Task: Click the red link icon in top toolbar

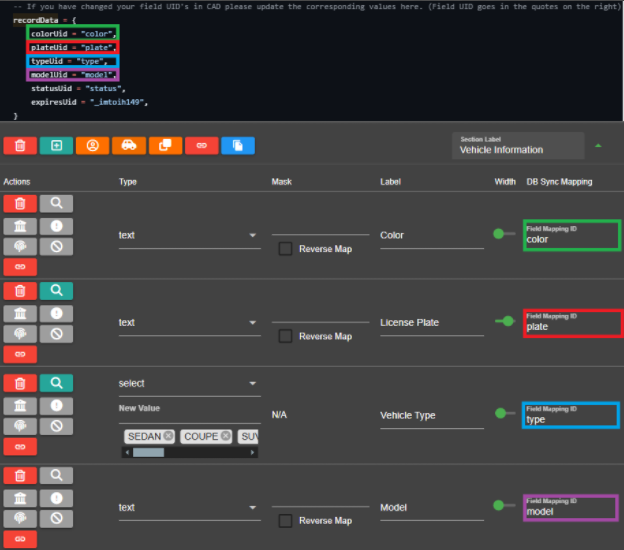Action: pyautogui.click(x=201, y=146)
